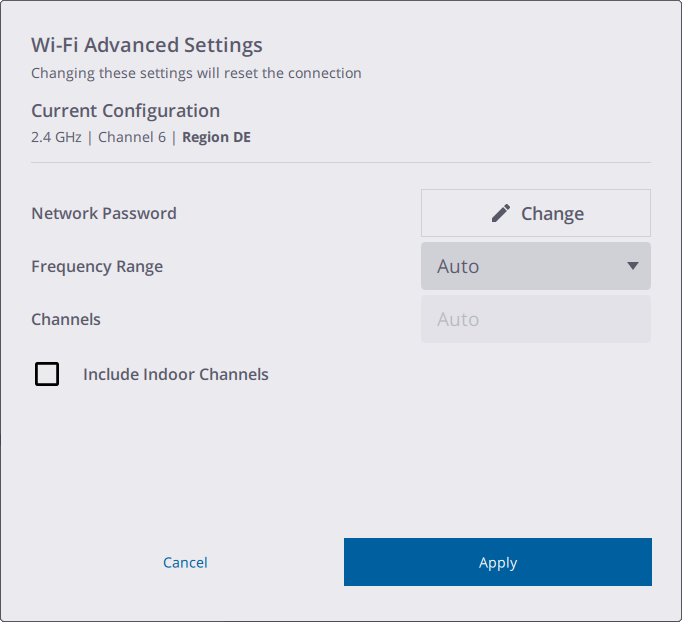Click the Frequency Range label

(x=97, y=266)
